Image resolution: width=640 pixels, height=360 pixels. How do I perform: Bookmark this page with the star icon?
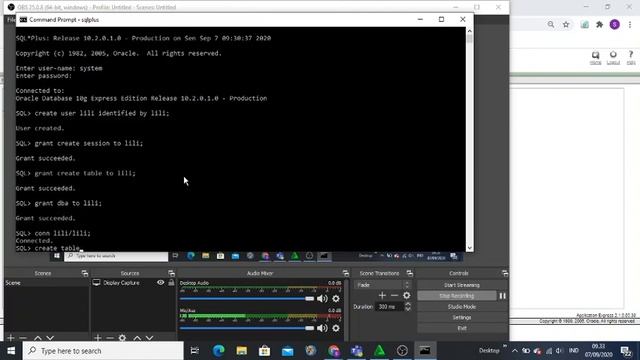pyautogui.click(x=566, y=24)
